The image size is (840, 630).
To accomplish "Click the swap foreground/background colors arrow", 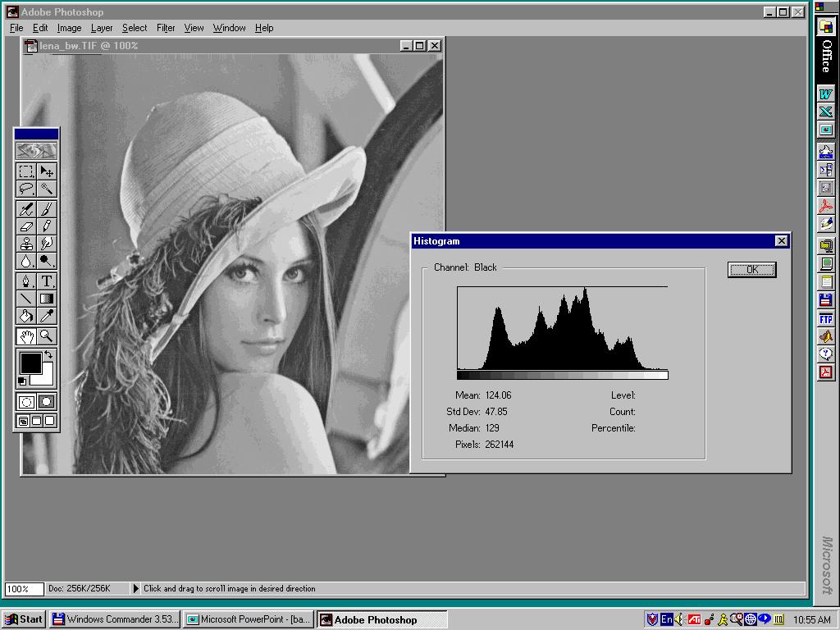I will point(48,354).
